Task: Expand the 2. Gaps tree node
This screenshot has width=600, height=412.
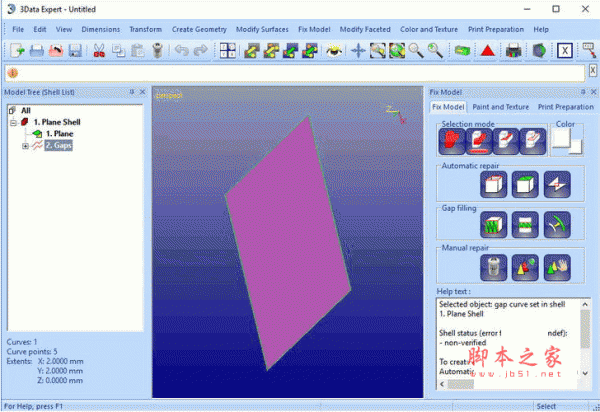Action: pyautogui.click(x=25, y=146)
